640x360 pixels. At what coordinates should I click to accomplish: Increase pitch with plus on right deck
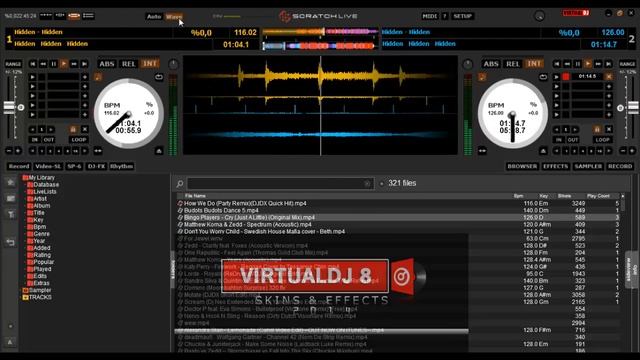click(x=632, y=151)
